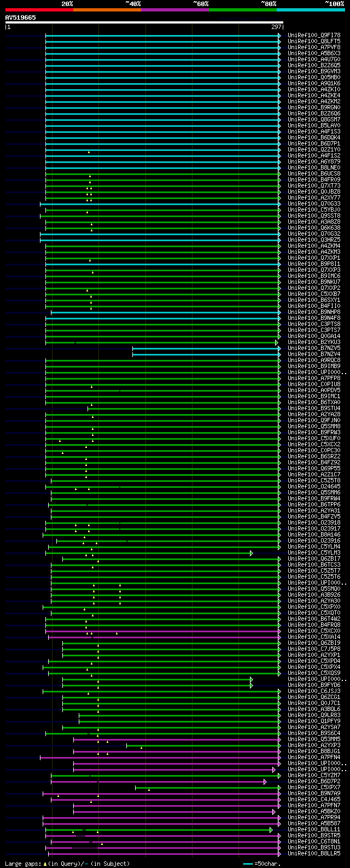Click hit label UniRef100_B6UCS8

314,173
